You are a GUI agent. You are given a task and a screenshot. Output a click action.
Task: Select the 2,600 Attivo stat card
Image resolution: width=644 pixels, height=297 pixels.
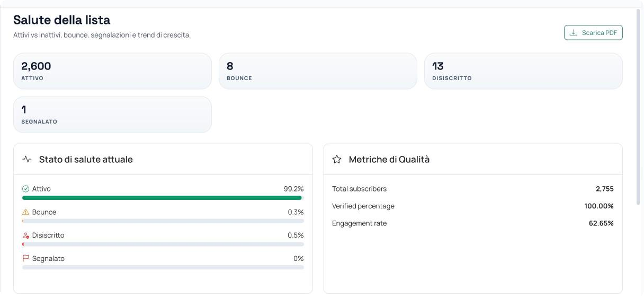(112, 71)
